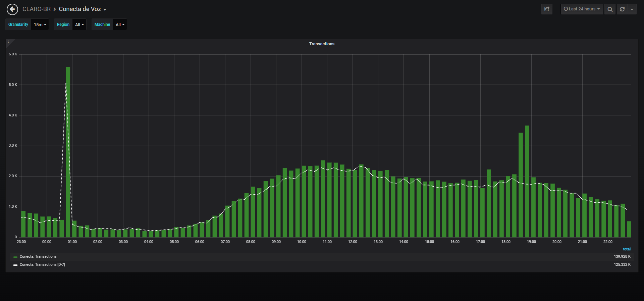
Task: Open the Region All dropdown
Action: click(x=79, y=24)
